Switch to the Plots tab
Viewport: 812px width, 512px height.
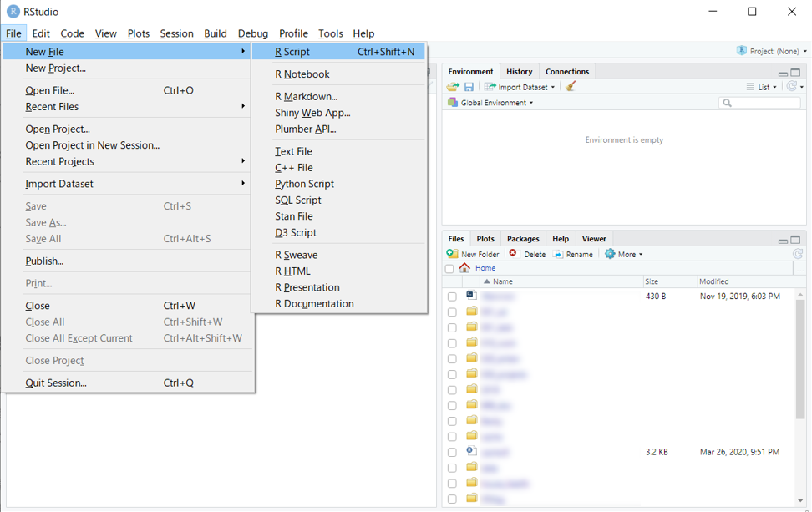[485, 239]
